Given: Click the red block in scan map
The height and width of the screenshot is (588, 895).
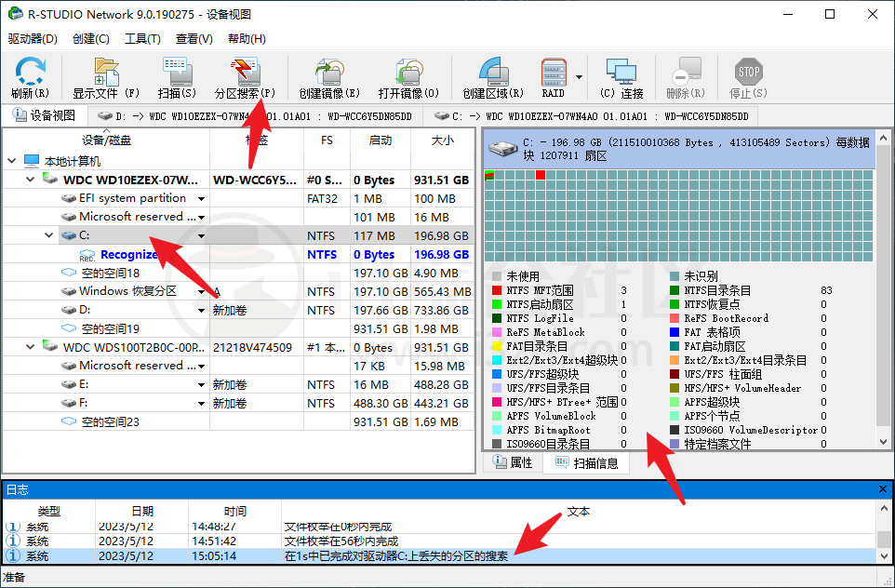Looking at the screenshot, I should 541,175.
